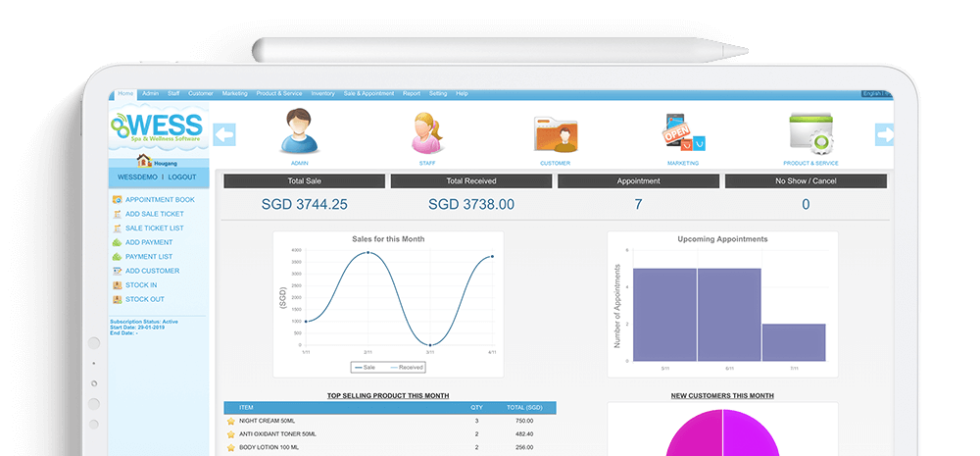Open the ADD PAYMENT link

pos(149,242)
